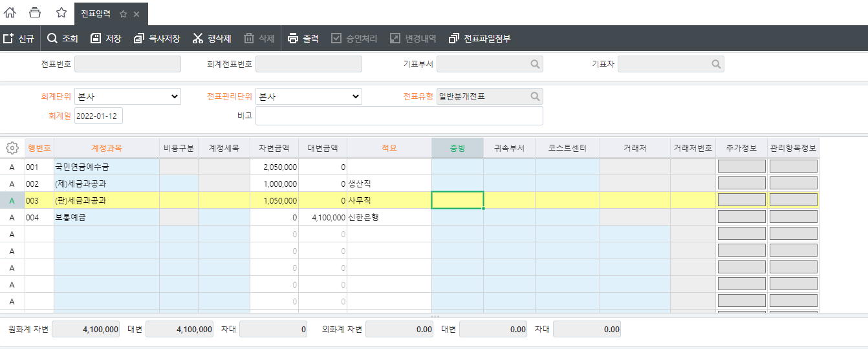Attach a file with 전표파일첨부
Image resolution: width=868 pixels, height=349 pixels.
479,38
